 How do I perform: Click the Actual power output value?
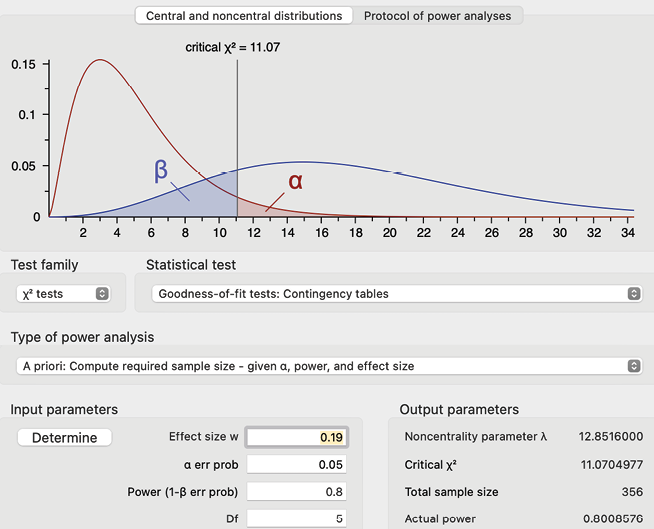tap(609, 518)
